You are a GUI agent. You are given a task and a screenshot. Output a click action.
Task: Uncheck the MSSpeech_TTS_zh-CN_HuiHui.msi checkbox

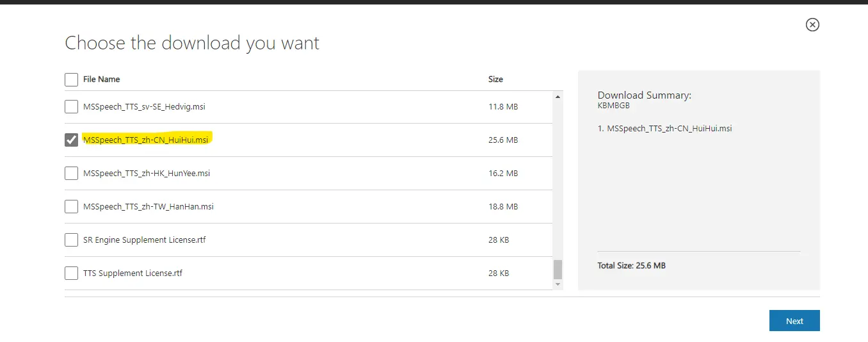pos(72,140)
